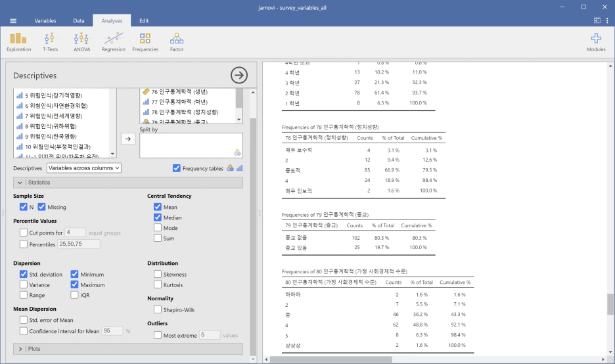615x364 pixels.
Task: Enable the Percentiles checkbox
Action: tap(24, 244)
